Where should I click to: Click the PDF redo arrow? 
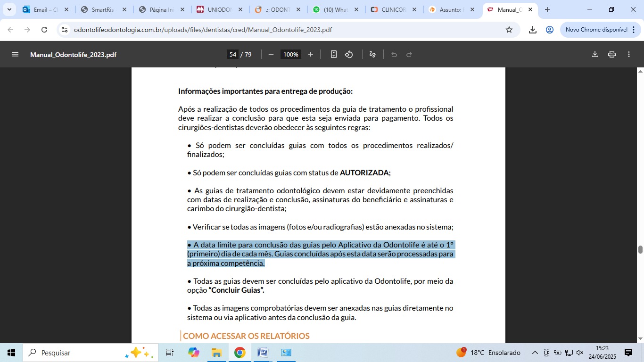point(409,54)
